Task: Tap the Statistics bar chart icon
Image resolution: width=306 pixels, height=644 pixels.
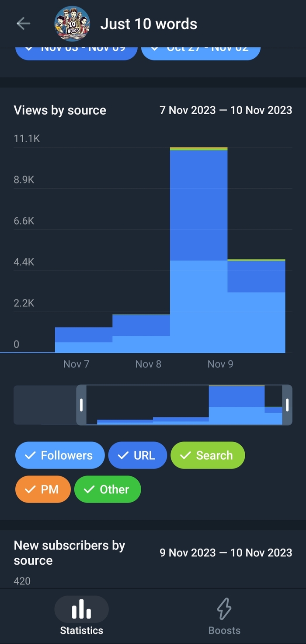Action: [x=81, y=609]
